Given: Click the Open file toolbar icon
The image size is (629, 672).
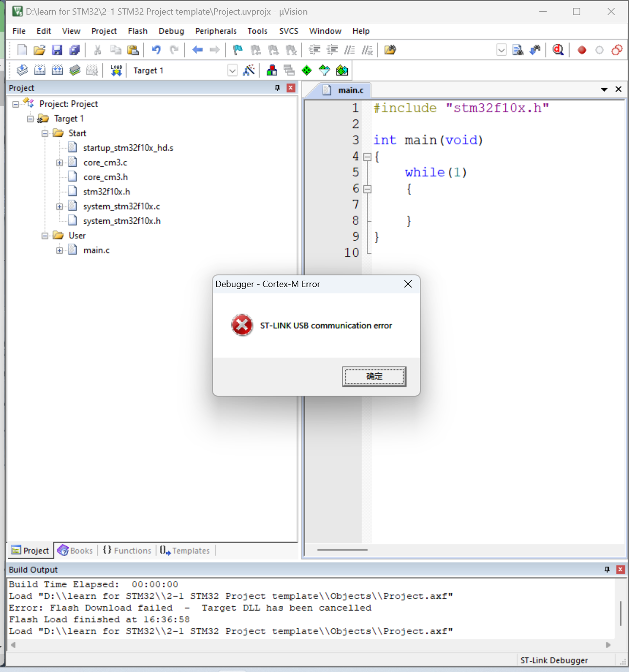Looking at the screenshot, I should (39, 50).
